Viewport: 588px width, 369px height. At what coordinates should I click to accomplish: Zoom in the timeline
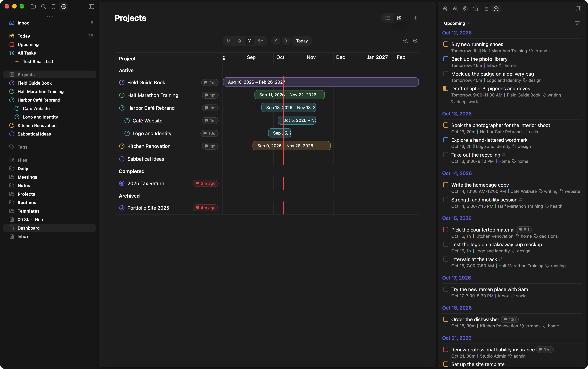(415, 41)
